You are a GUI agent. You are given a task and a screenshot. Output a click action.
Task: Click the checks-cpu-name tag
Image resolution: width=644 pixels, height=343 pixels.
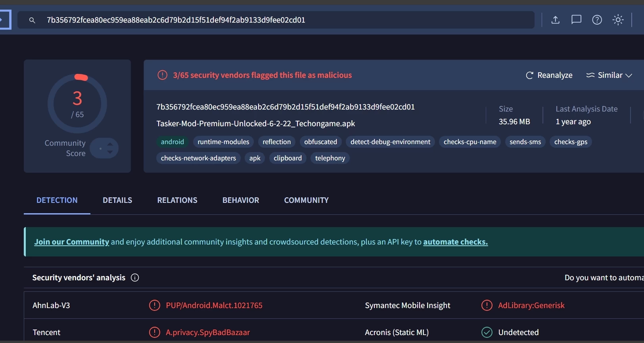470,142
